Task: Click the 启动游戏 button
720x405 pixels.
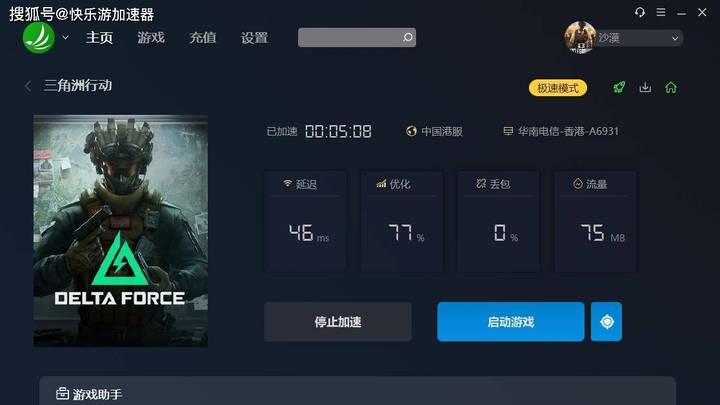Action: pyautogui.click(x=511, y=321)
